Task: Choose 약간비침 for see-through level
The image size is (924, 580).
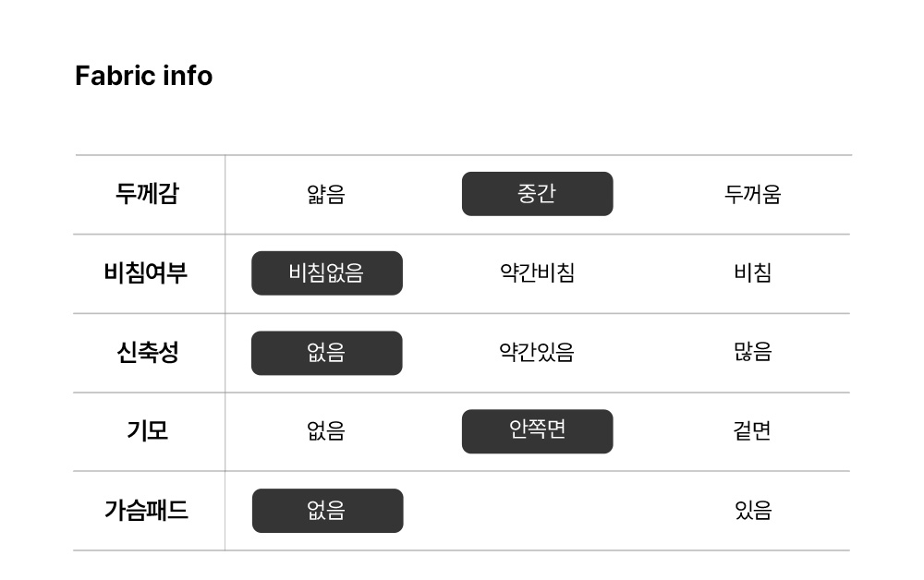Action: coord(537,273)
